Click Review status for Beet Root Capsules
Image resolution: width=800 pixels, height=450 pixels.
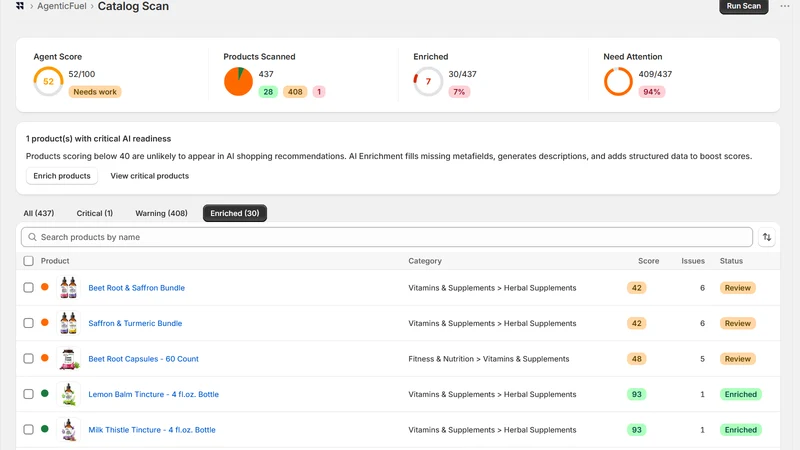tap(738, 359)
